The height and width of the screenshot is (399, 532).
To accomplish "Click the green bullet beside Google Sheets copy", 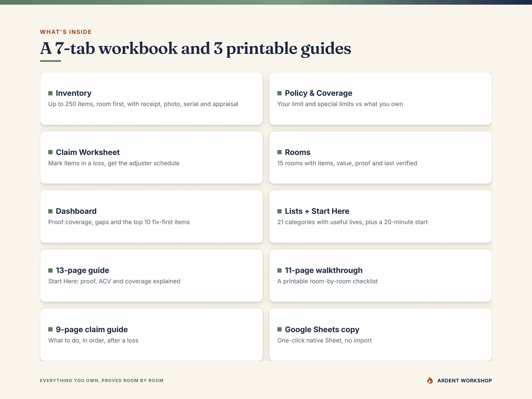I will [280, 329].
